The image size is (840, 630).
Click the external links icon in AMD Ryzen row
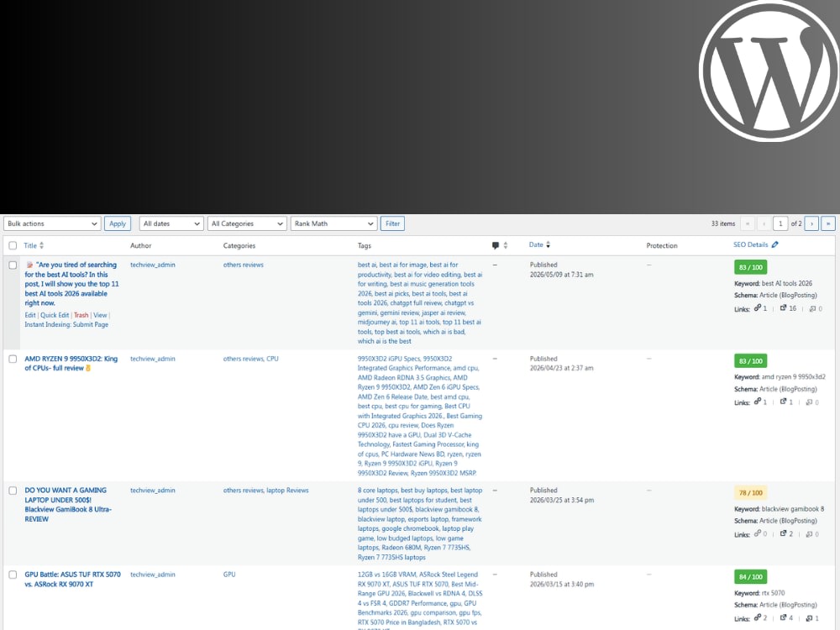click(783, 402)
